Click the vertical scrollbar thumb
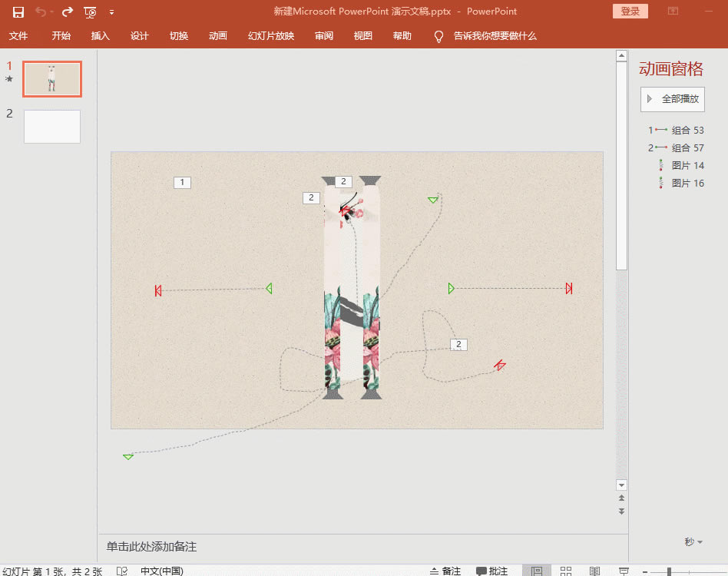The height and width of the screenshot is (576, 728). (x=622, y=166)
